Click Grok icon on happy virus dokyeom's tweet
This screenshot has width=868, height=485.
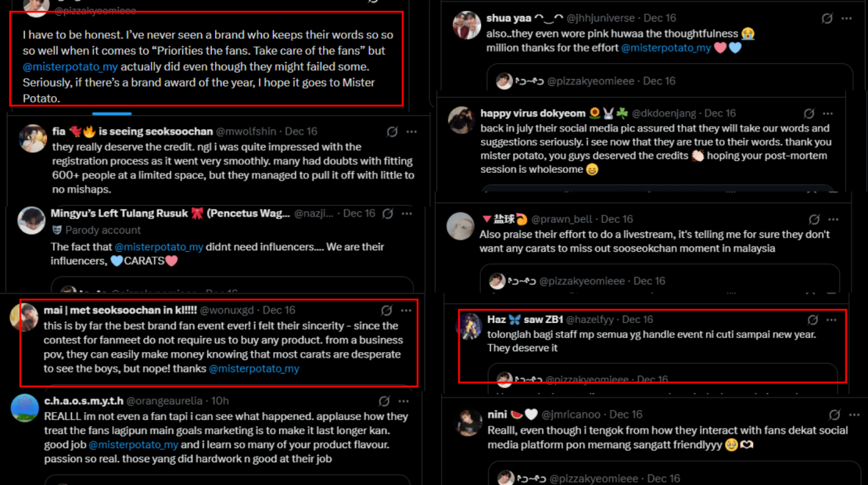(809, 113)
